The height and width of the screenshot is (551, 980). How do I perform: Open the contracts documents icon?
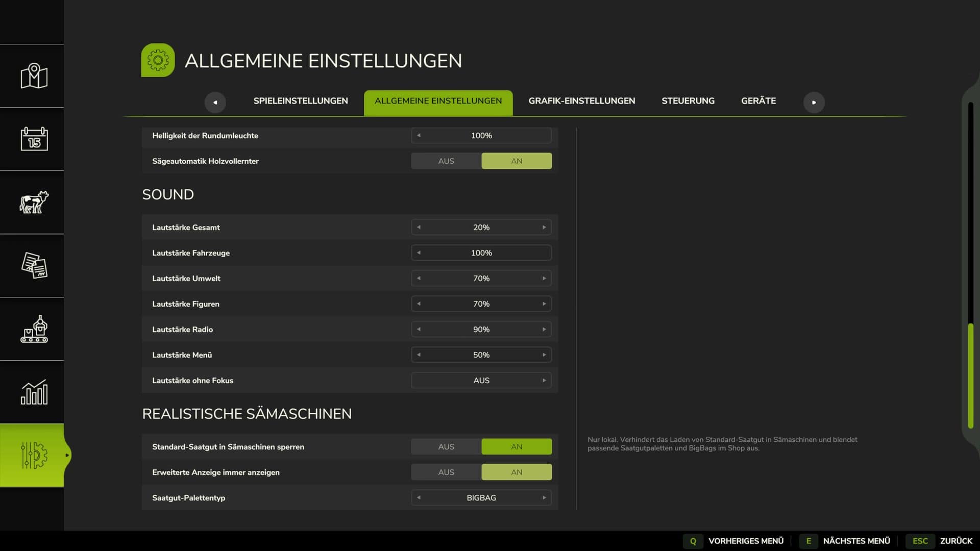[x=34, y=266]
